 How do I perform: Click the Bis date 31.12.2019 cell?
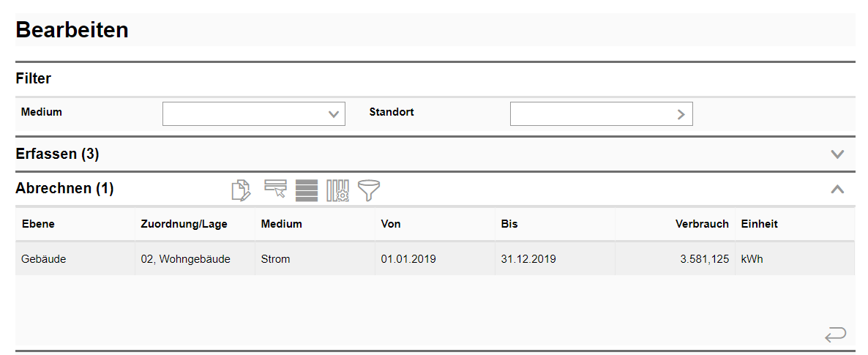528,258
